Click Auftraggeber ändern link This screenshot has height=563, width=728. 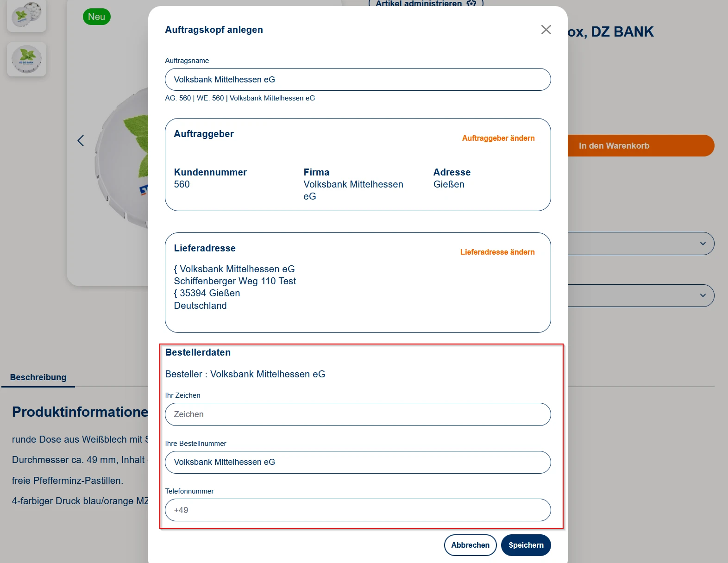point(498,138)
